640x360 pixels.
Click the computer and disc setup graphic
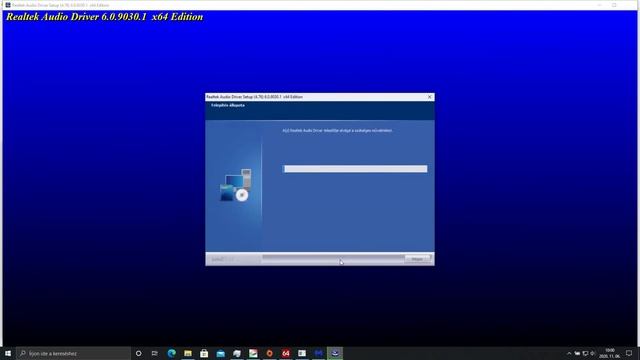pyautogui.click(x=236, y=185)
